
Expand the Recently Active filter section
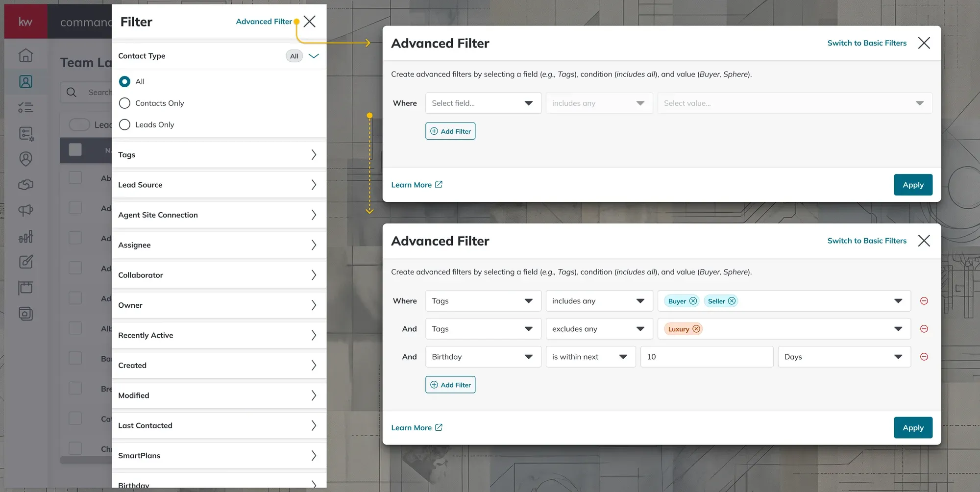click(219, 335)
